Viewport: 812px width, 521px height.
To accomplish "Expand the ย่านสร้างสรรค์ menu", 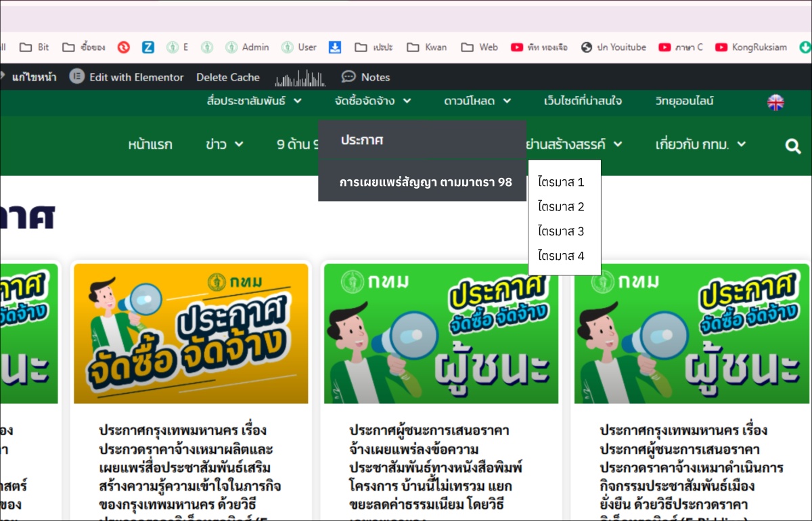I will click(x=574, y=144).
